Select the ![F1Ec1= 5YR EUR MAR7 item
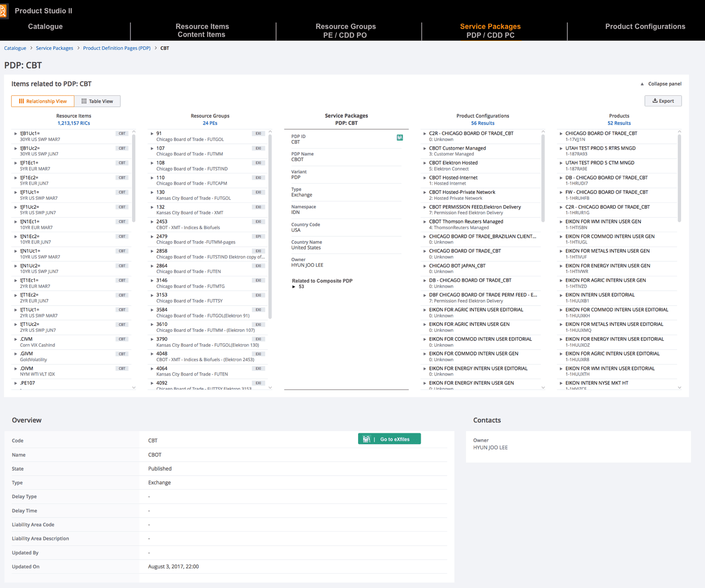705x588 pixels. point(70,166)
